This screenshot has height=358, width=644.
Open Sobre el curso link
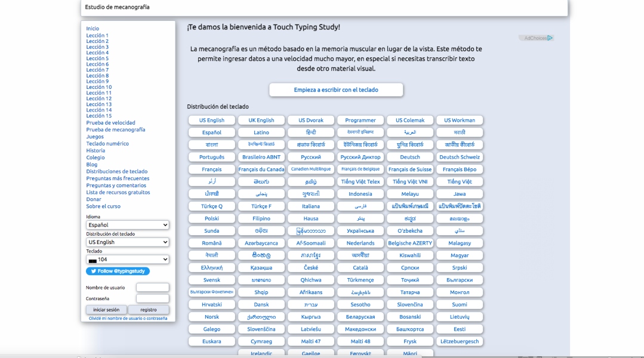103,206
